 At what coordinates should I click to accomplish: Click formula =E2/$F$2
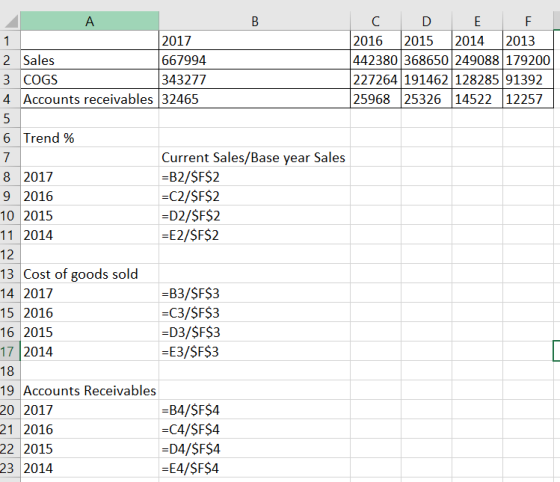[x=255, y=235]
